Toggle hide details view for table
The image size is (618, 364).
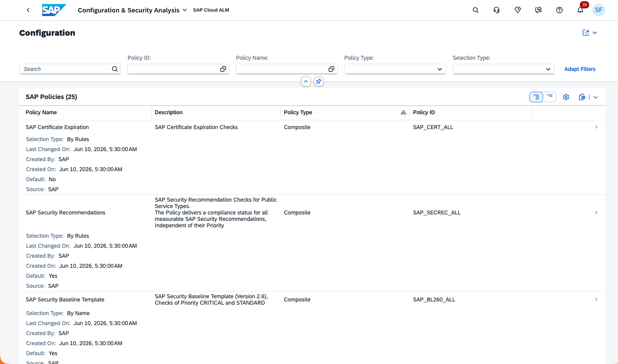coord(550,97)
